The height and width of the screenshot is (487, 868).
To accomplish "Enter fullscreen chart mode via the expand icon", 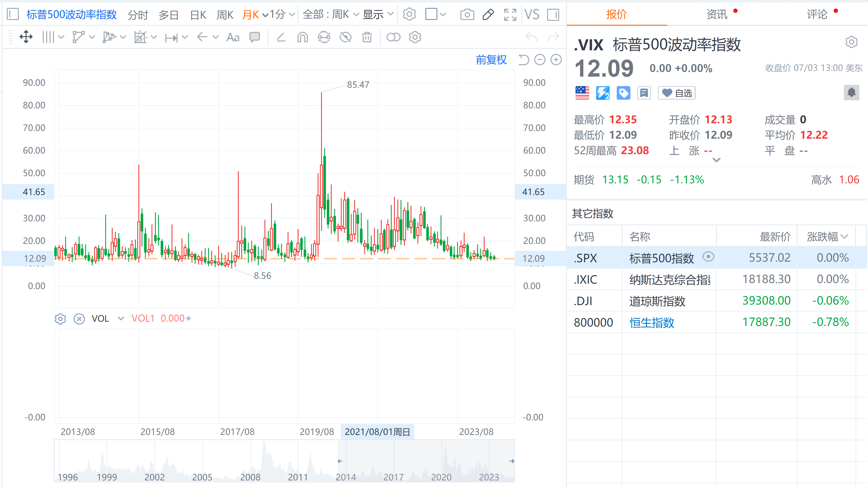I will (x=510, y=15).
